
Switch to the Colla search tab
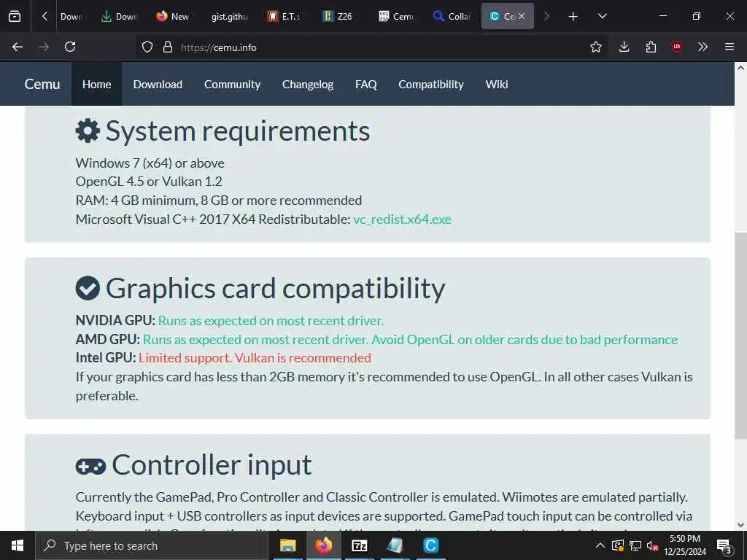click(452, 17)
